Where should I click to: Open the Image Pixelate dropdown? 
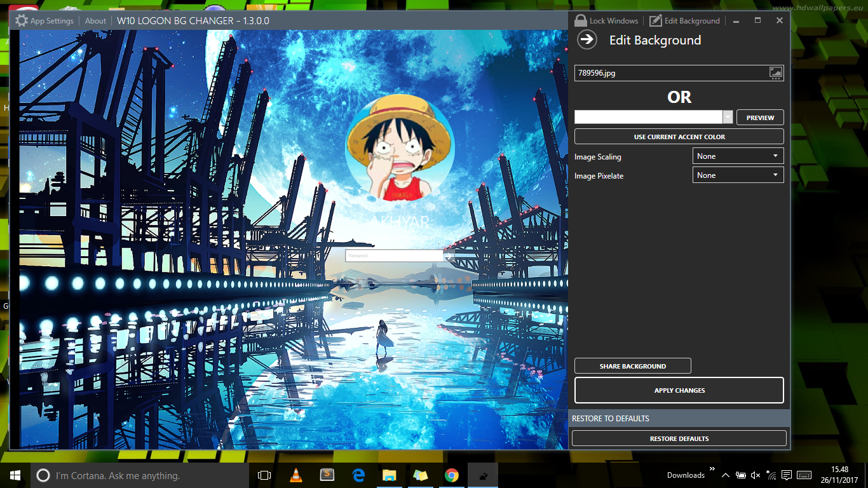(x=738, y=175)
